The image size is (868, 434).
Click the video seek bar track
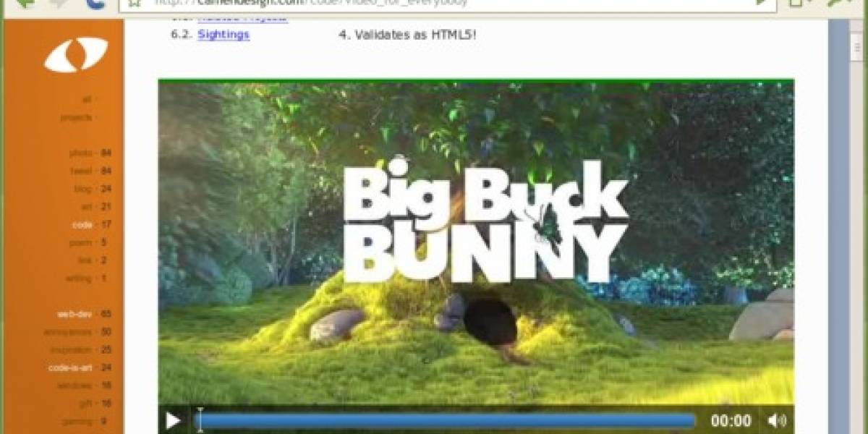[x=447, y=420]
